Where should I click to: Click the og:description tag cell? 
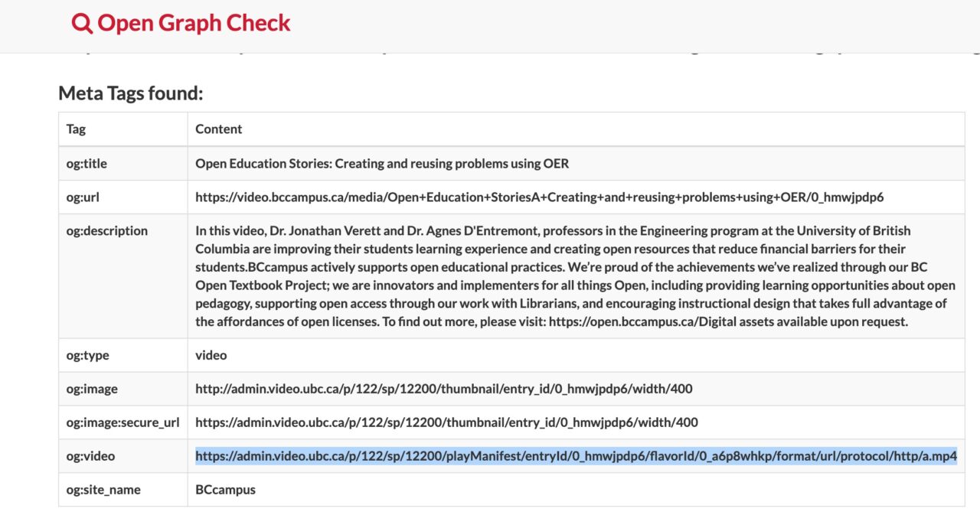click(x=123, y=276)
